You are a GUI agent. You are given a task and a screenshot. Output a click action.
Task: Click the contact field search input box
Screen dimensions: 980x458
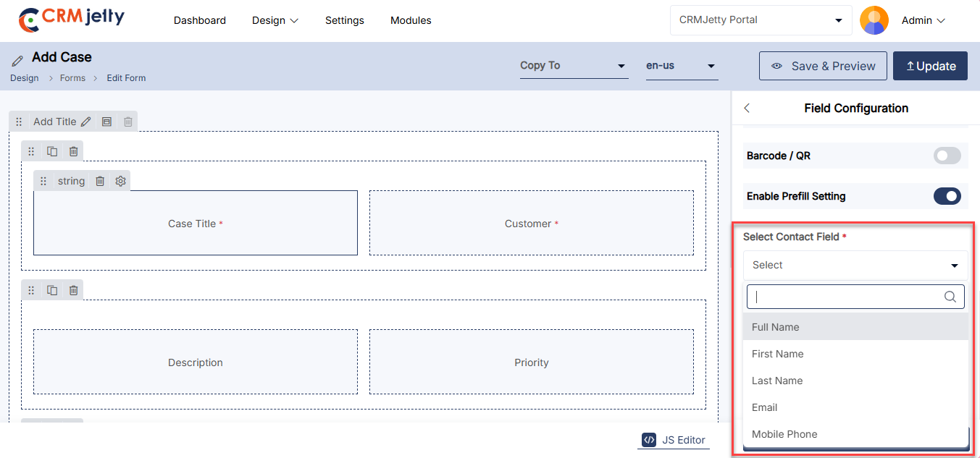846,297
